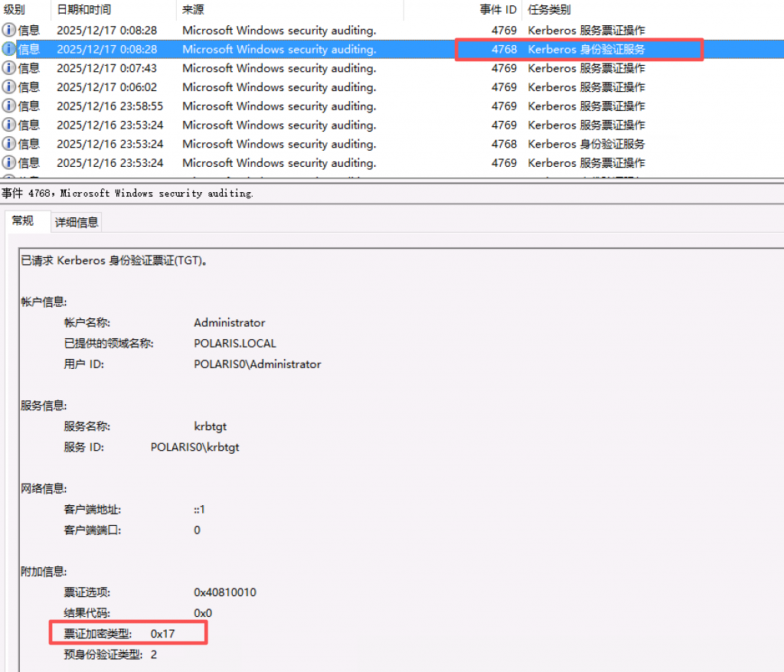Click the info icon of the 0:07:43 event
This screenshot has height=672, width=784.
[x=8, y=68]
